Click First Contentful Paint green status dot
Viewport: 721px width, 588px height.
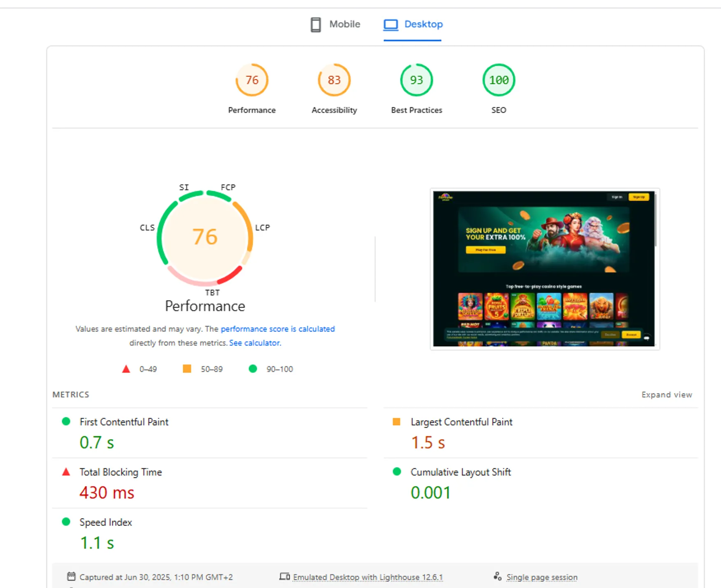[66, 421]
